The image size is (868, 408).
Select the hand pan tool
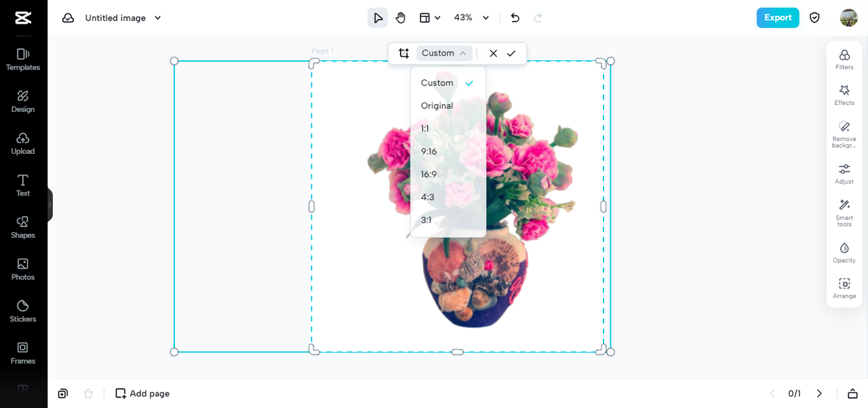point(401,18)
